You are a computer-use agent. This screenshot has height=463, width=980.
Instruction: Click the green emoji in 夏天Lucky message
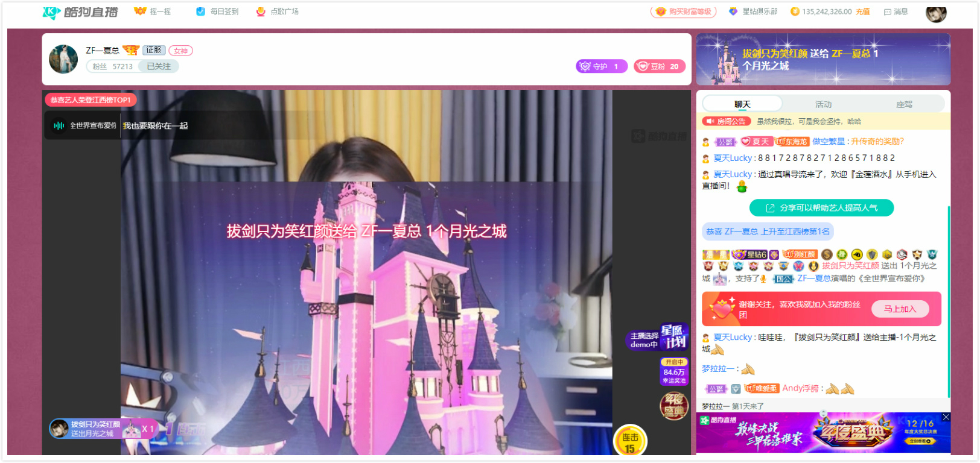pyautogui.click(x=742, y=186)
